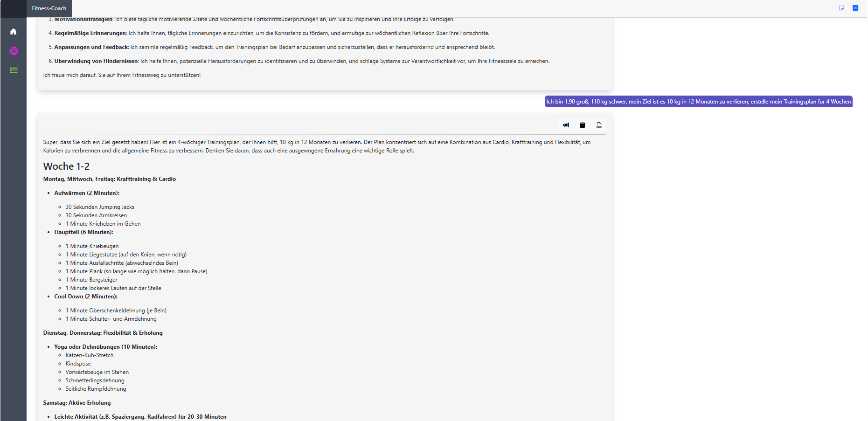
Task: Click the sticky note icon at top right
Action: tap(841, 8)
